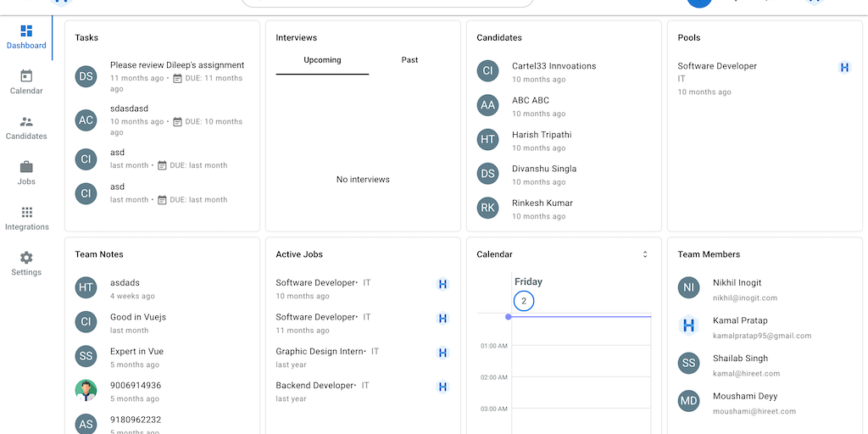Screen dimensions: 868x434
Task: Click the Friday date 2 circle
Action: pyautogui.click(x=524, y=301)
